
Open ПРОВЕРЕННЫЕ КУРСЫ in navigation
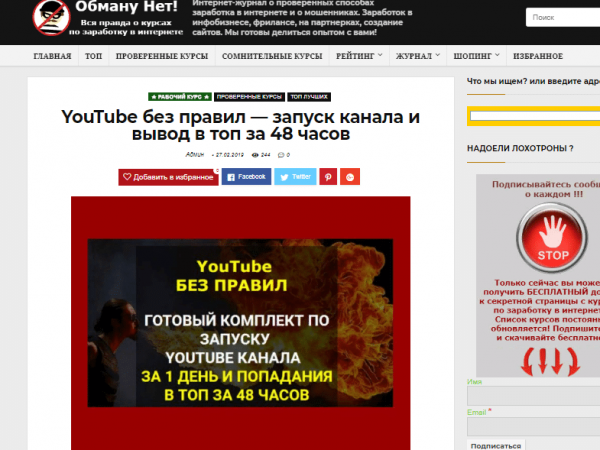click(162, 56)
